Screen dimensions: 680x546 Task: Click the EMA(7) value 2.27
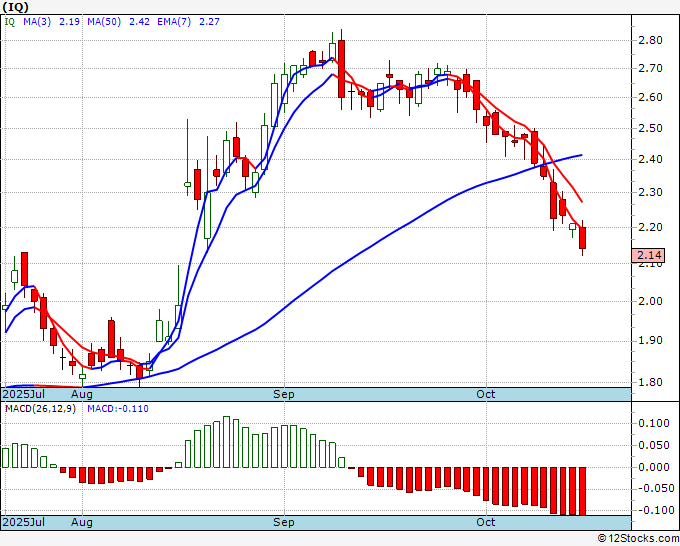tap(209, 21)
